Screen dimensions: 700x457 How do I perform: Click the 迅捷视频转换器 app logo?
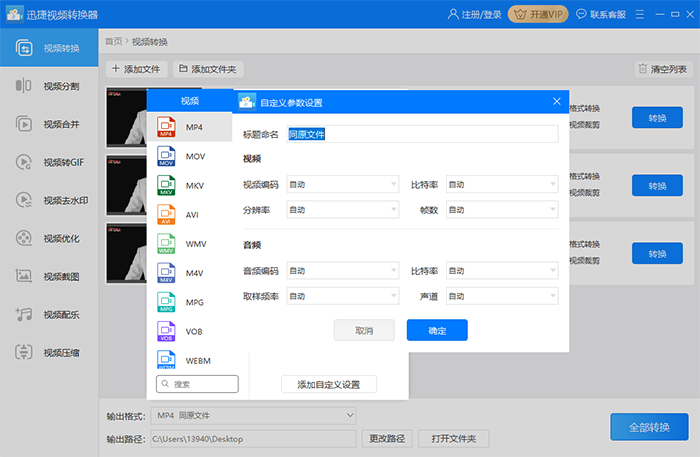pyautogui.click(x=14, y=14)
